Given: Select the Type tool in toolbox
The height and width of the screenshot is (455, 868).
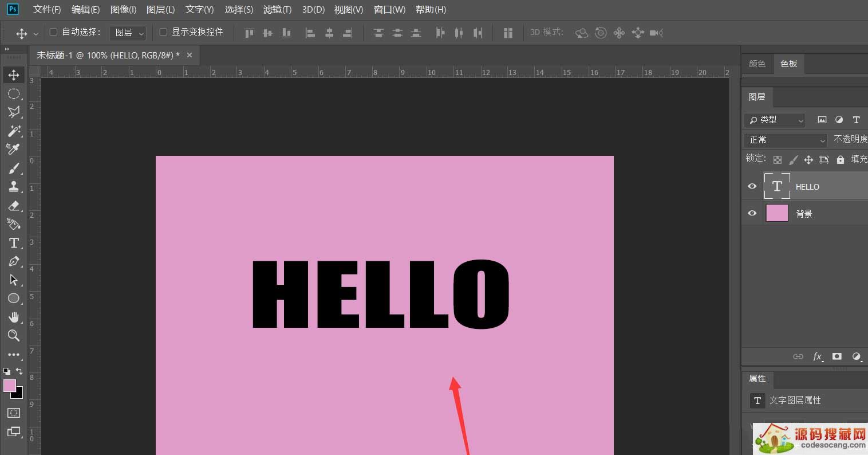Looking at the screenshot, I should (x=14, y=243).
